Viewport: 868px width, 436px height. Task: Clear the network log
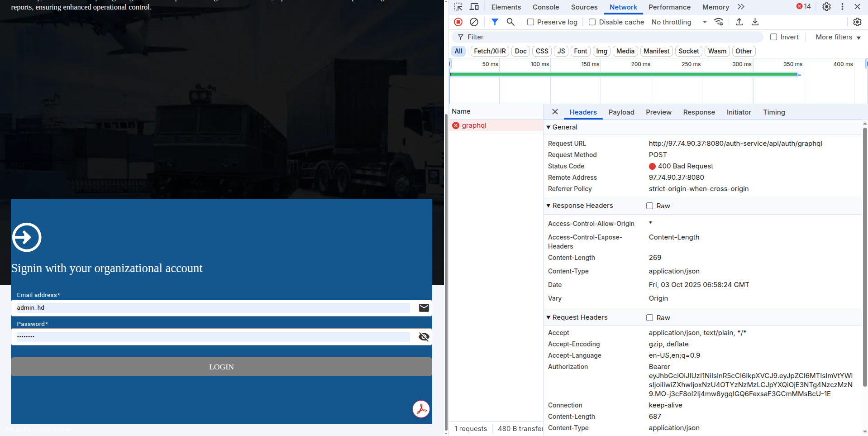tap(474, 22)
